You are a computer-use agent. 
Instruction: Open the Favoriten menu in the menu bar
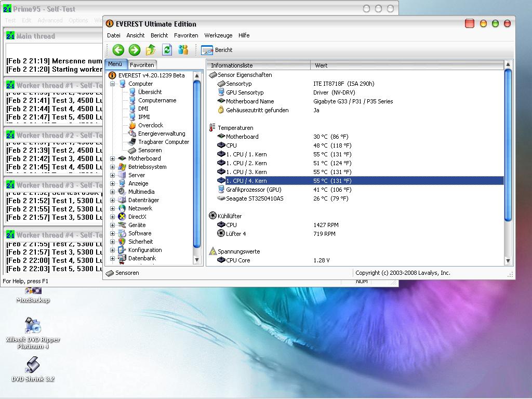pyautogui.click(x=186, y=35)
